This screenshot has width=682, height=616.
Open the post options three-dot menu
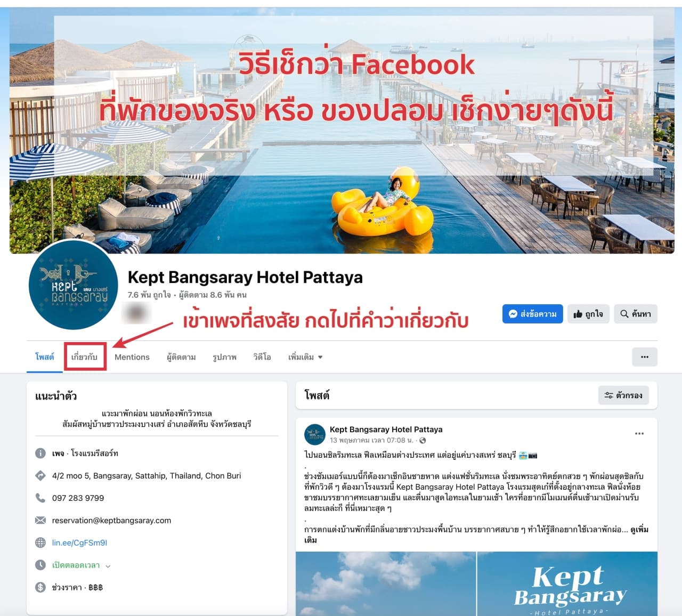(639, 434)
